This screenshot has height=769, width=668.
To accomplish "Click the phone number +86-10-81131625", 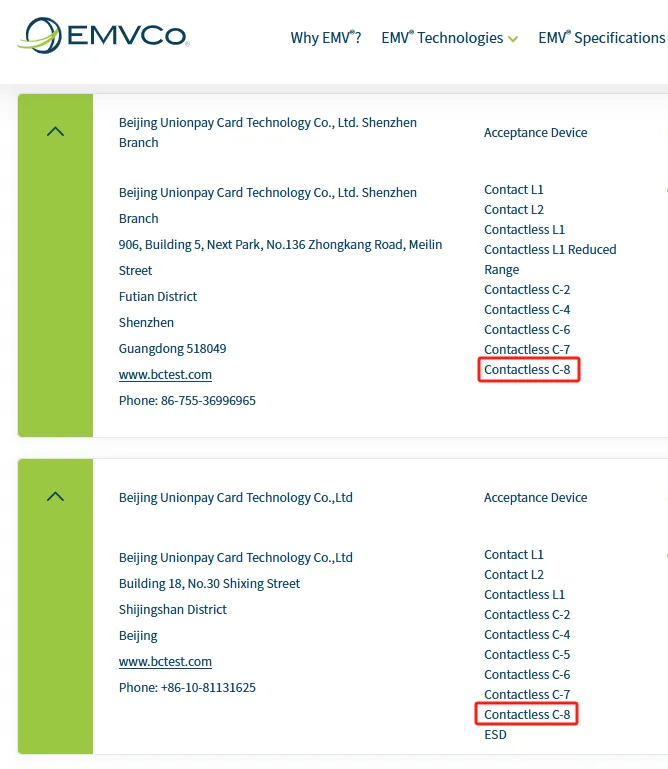I will [x=187, y=688].
